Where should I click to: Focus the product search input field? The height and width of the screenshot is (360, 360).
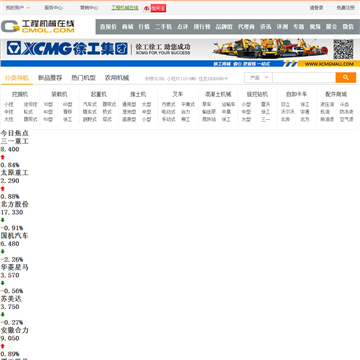tap(304, 78)
